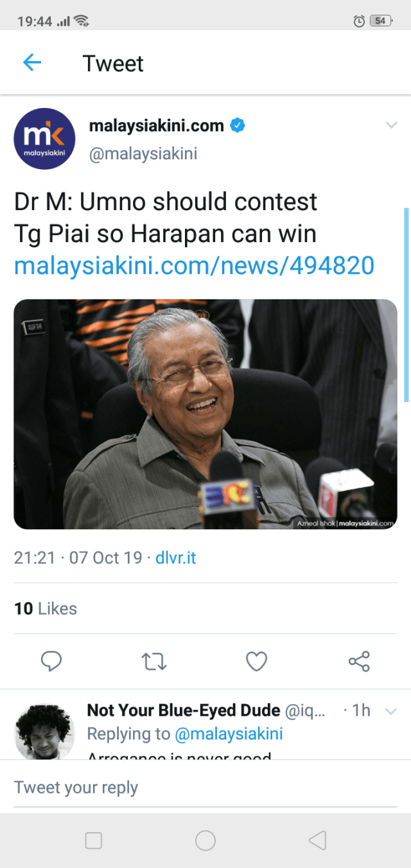The image size is (411, 868).
Task: Open the malaysiakini.com/news/494820 link
Action: tap(194, 265)
